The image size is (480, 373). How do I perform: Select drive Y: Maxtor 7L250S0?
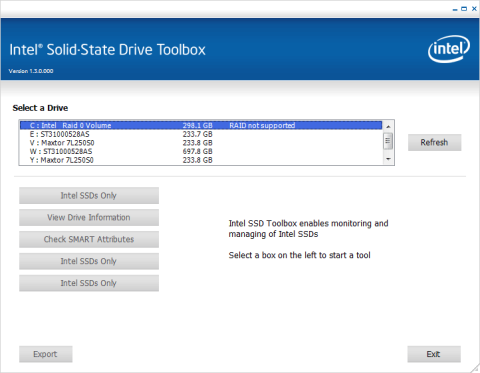coord(201,160)
